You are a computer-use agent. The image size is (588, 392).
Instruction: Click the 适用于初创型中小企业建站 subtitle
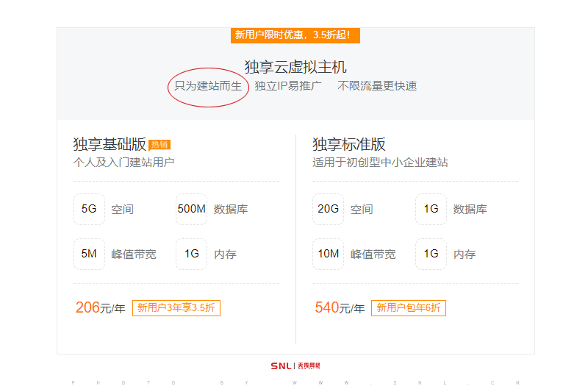380,163
